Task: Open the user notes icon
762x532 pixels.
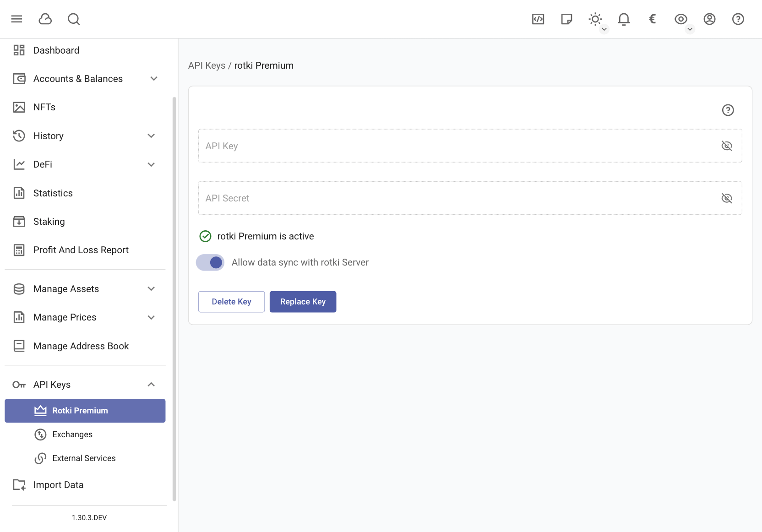Action: 566,19
